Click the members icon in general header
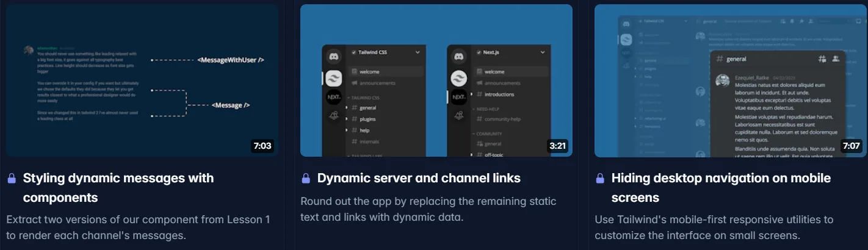Screen dimensions: 868x250 pyautogui.click(x=836, y=59)
